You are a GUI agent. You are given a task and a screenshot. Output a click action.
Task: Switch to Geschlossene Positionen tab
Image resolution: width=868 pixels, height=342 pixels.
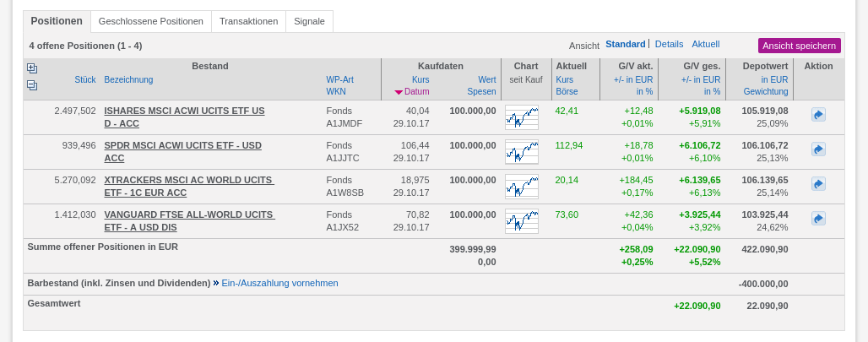[151, 21]
